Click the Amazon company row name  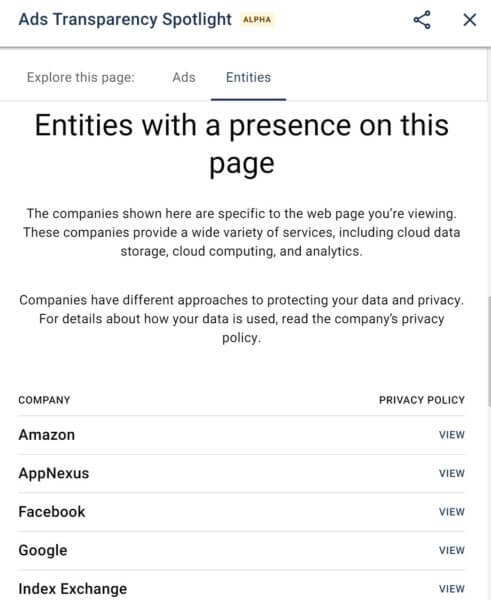click(47, 435)
